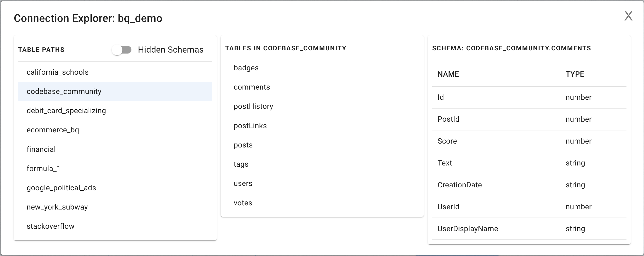Select the postHistory table
644x256 pixels.
click(253, 106)
